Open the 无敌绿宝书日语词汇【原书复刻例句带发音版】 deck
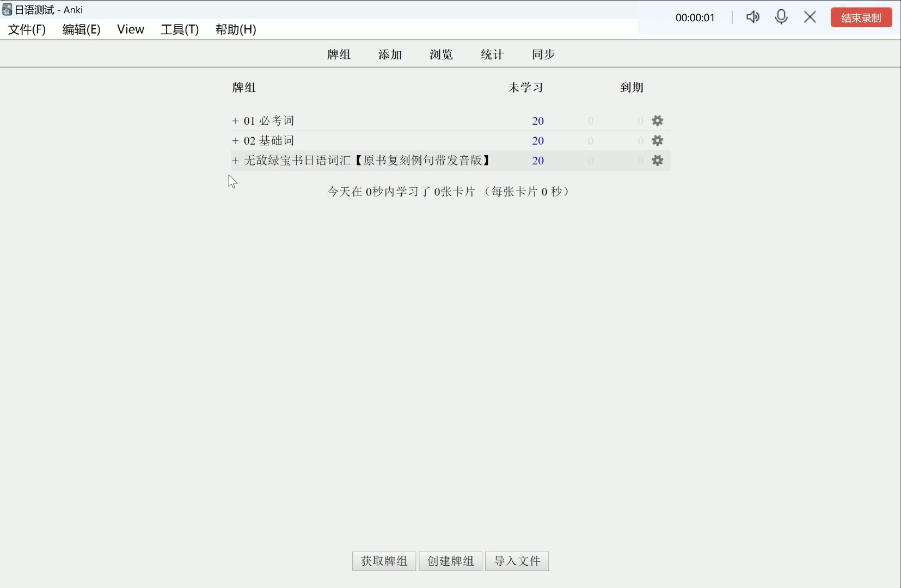Viewport: 901px width, 588px height. 369,161
